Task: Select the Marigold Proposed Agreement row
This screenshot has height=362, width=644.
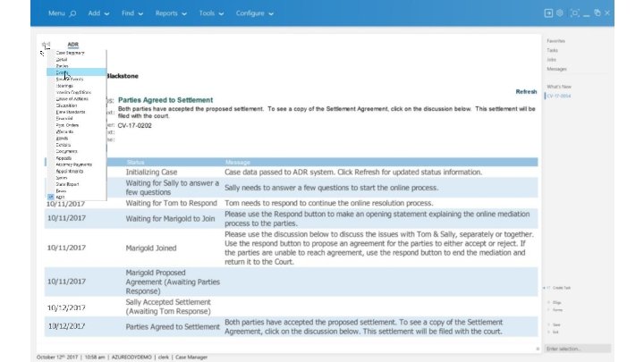Action: click(x=292, y=282)
